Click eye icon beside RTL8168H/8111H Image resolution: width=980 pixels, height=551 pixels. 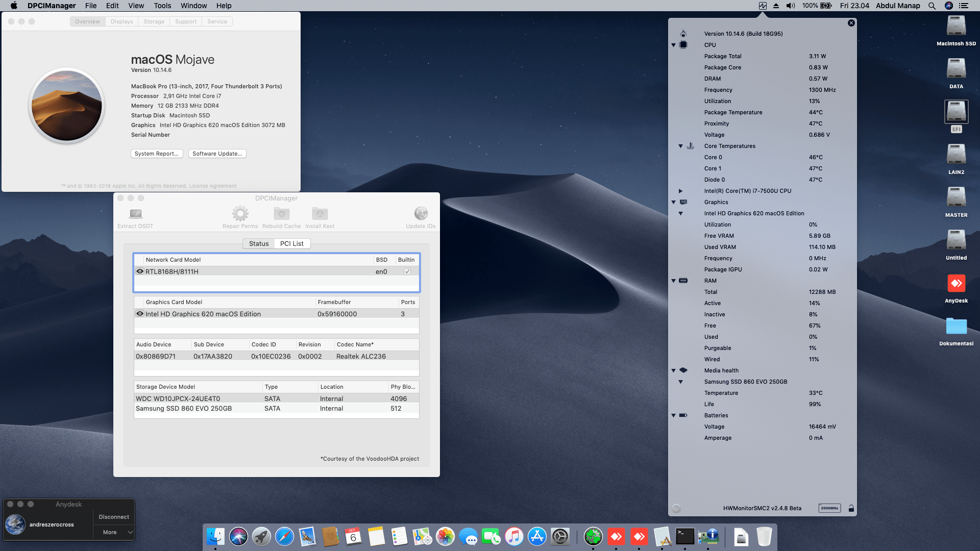[x=140, y=271]
